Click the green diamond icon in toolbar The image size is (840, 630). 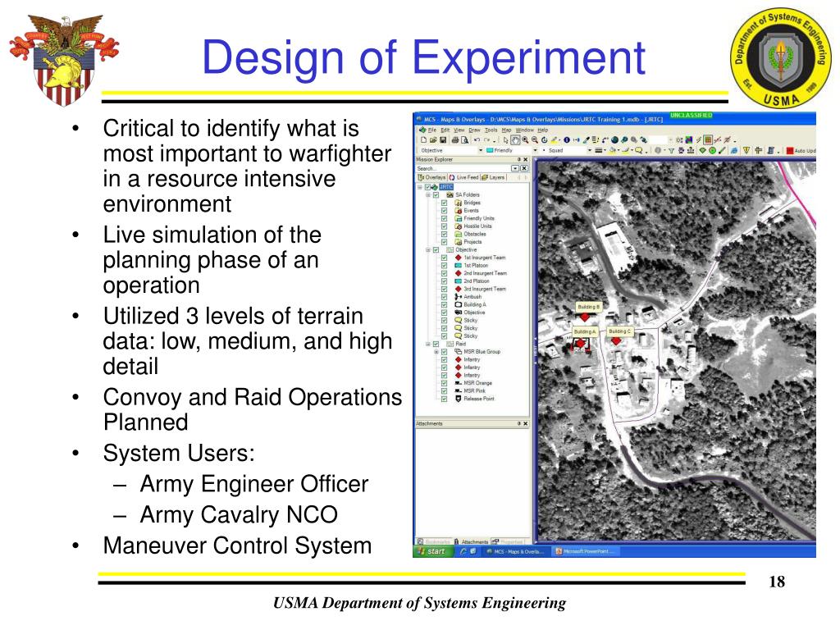point(702,151)
